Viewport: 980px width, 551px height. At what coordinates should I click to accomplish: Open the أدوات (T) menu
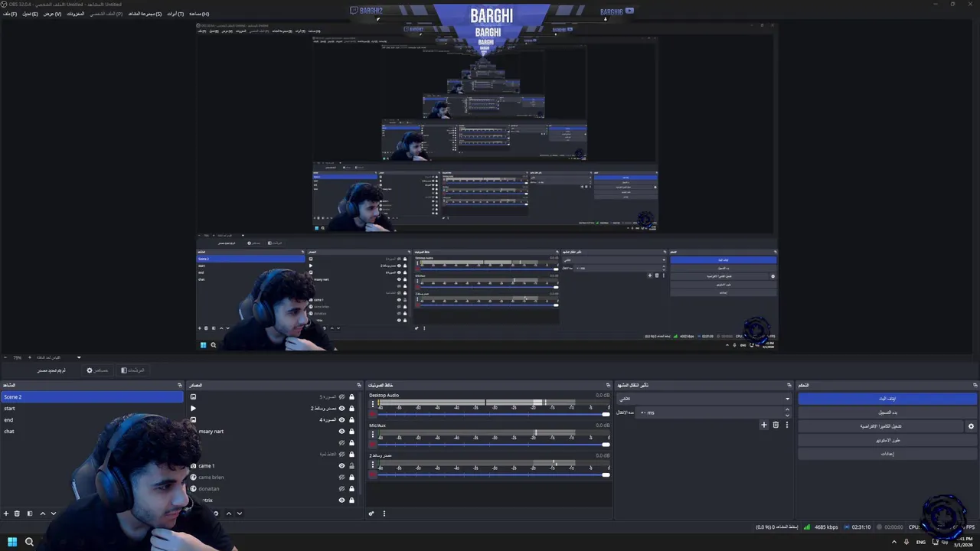pos(175,14)
